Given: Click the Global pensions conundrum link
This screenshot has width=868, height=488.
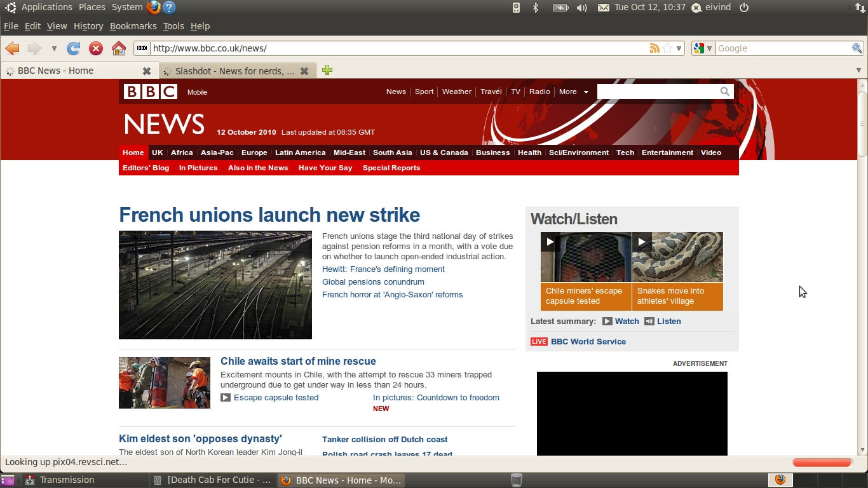Looking at the screenshot, I should pyautogui.click(x=373, y=281).
